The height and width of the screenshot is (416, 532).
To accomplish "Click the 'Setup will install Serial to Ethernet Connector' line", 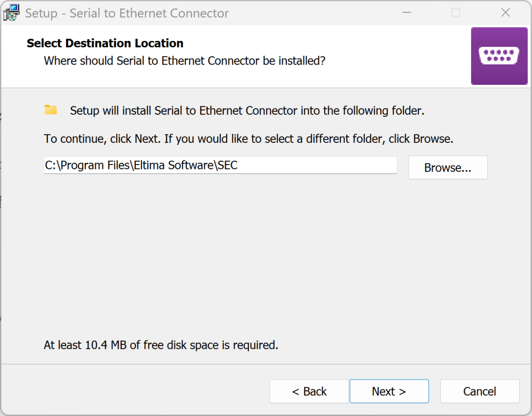I will tap(247, 111).
